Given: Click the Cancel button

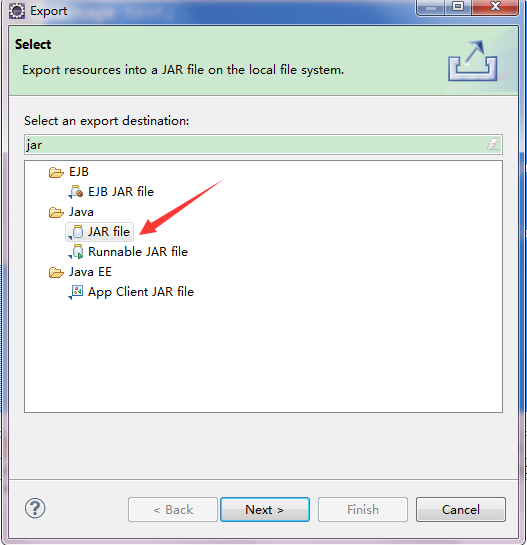Looking at the screenshot, I should [x=461, y=510].
